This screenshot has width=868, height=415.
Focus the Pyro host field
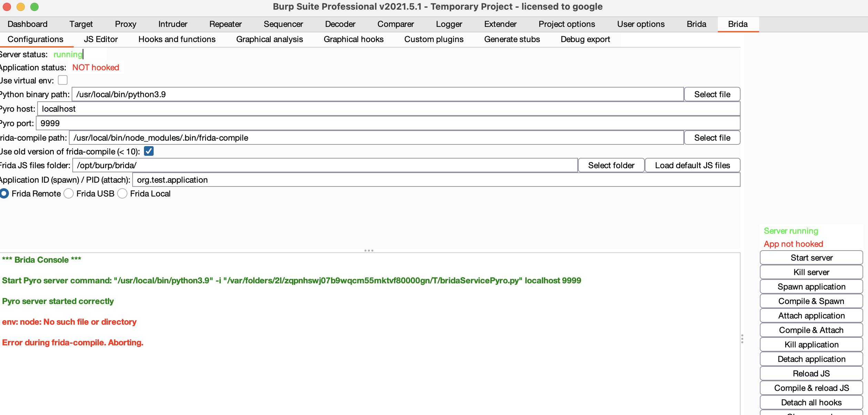pyautogui.click(x=389, y=109)
